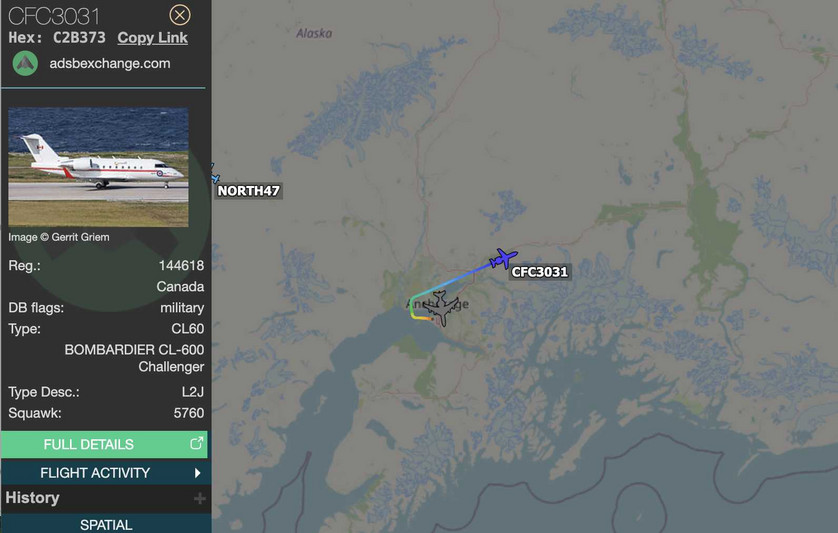This screenshot has width=838, height=533.
Task: Click the green adsbexchange logo icon
Action: click(25, 63)
